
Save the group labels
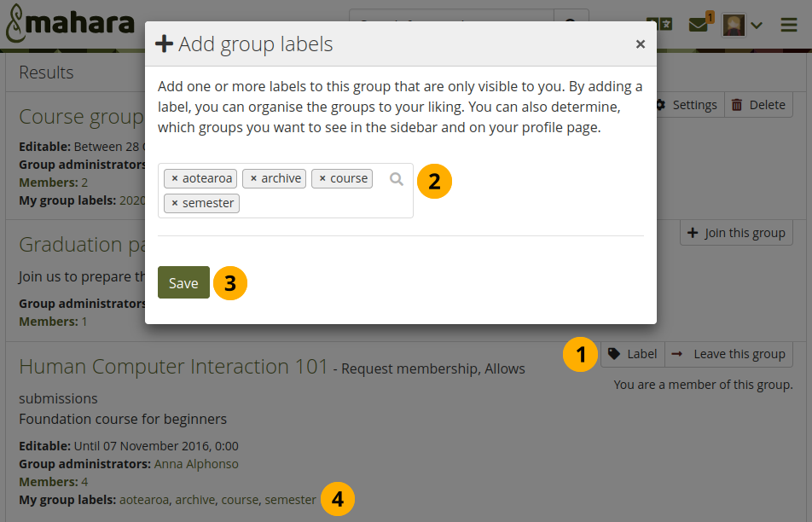tap(183, 283)
